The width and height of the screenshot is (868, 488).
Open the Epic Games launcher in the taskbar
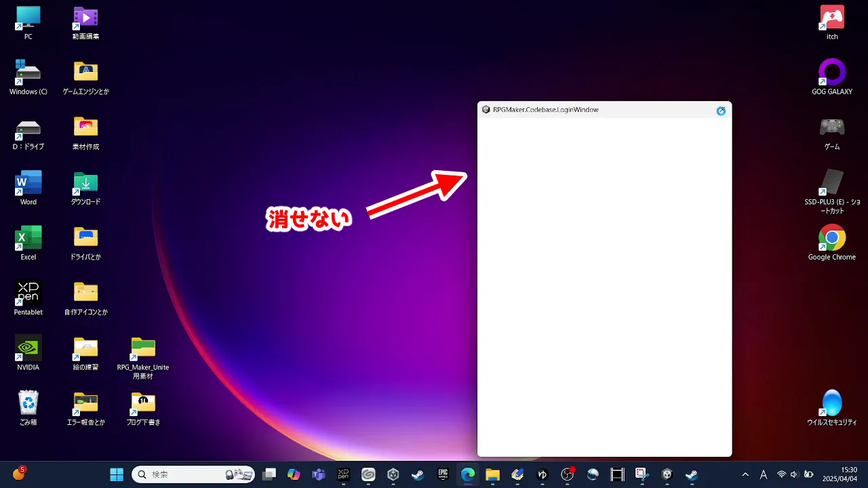(443, 474)
